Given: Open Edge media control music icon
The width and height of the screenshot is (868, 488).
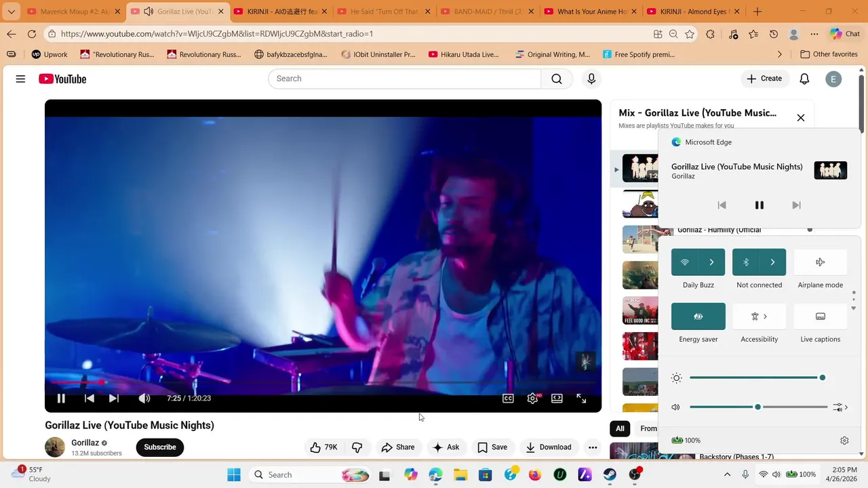Looking at the screenshot, I should (733, 34).
